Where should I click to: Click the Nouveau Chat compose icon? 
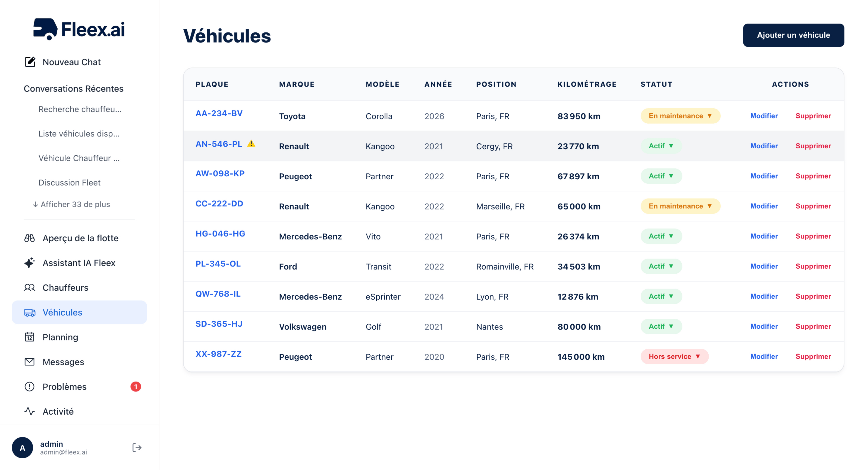[x=30, y=62]
